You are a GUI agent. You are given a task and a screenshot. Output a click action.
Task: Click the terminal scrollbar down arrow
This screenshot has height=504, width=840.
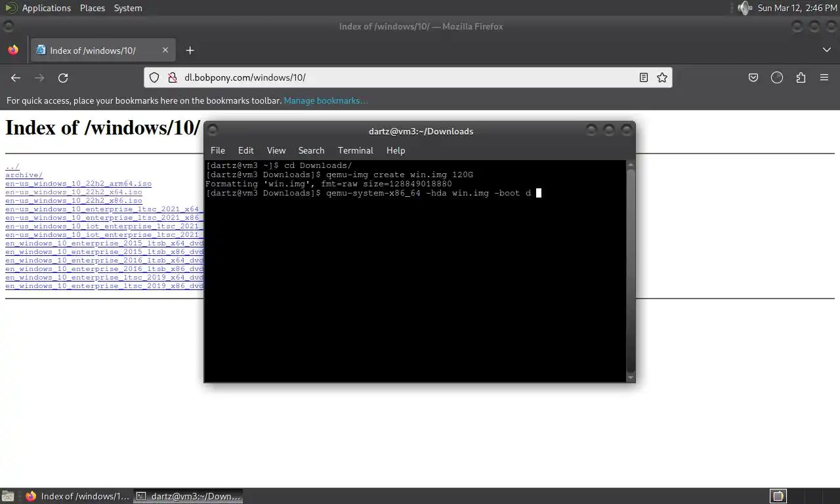coord(631,377)
